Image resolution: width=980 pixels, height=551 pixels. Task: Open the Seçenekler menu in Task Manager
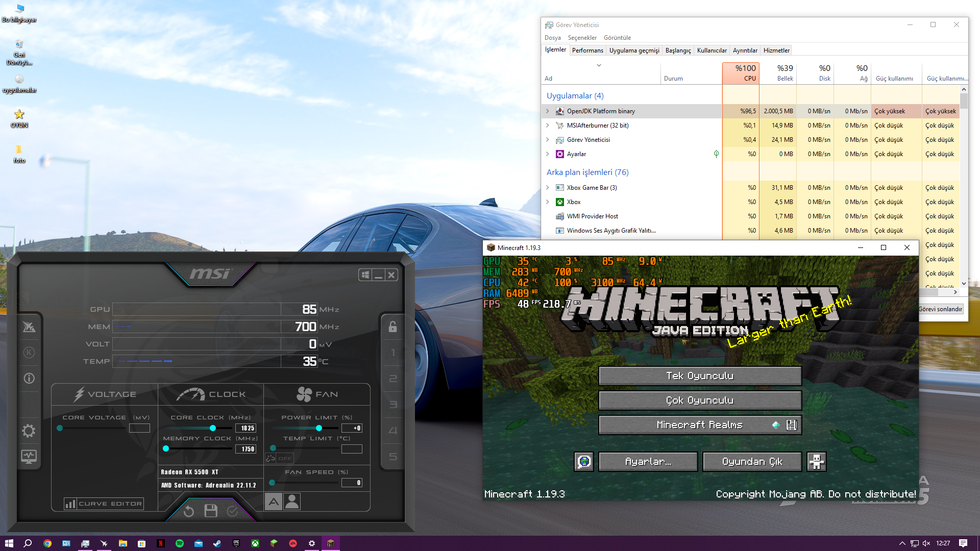[x=582, y=38]
